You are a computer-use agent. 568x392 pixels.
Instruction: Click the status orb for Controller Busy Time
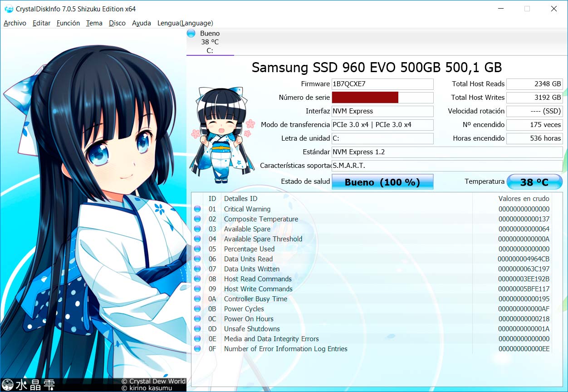coord(197,299)
